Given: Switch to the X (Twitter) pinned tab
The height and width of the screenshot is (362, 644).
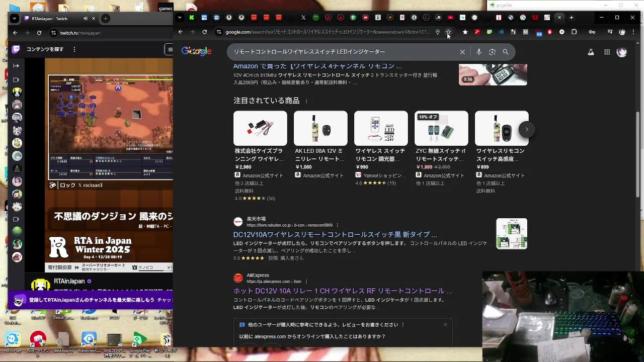Looking at the screenshot, I should coord(303,18).
